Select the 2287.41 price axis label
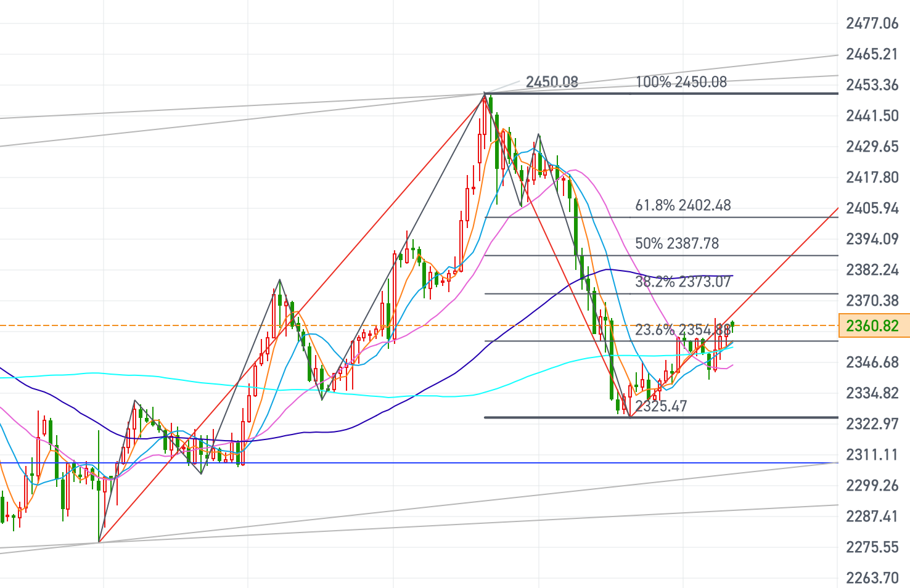 (872, 517)
